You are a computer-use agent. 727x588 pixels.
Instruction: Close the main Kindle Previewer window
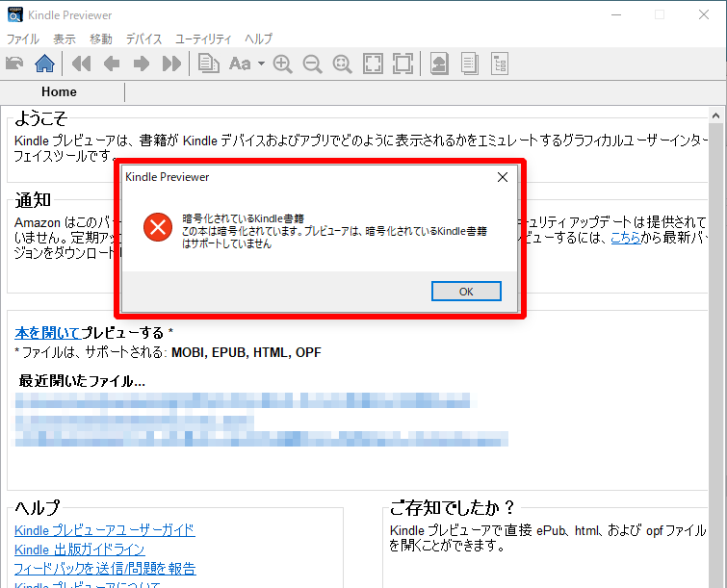point(703,14)
